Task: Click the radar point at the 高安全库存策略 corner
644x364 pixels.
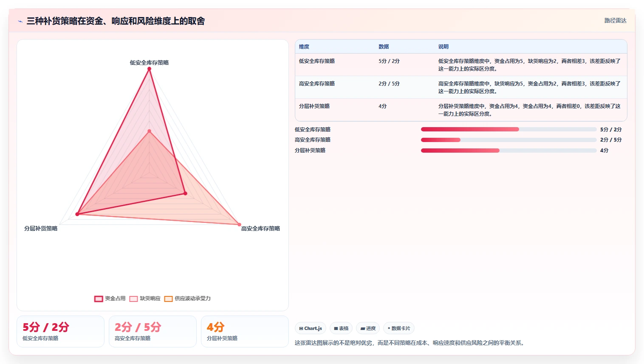Action: [239, 225]
